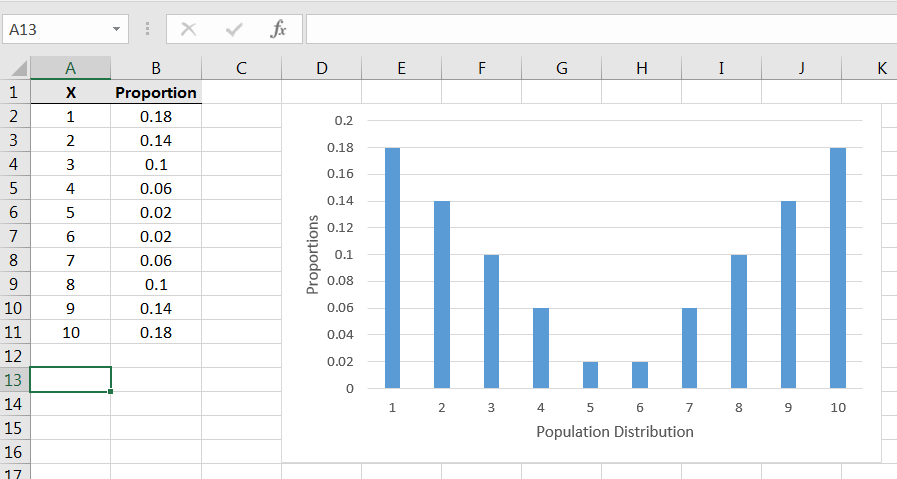Click the Enter checkmark in formula bar
This screenshot has height=479, width=897.
[x=234, y=29]
